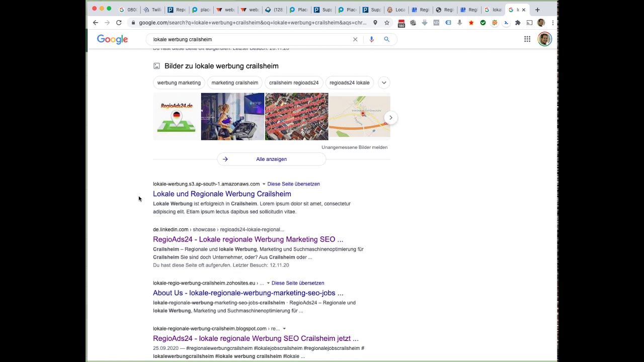The height and width of the screenshot is (362, 644).
Task: Open dropdown arrow beside blogspot.com result URL
Action: point(284,329)
